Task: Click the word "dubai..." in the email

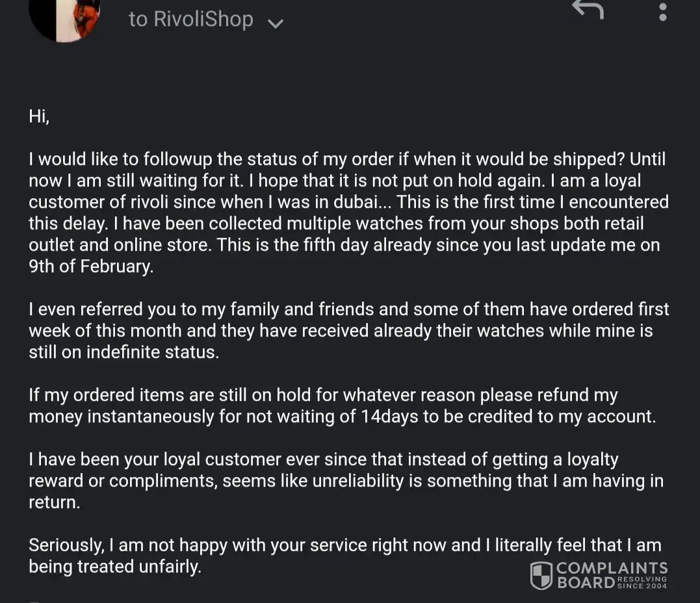Action: pyautogui.click(x=355, y=201)
